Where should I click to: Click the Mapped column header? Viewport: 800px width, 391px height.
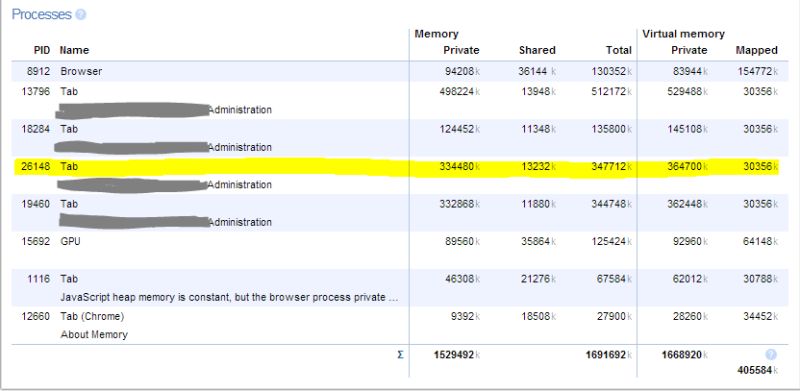coord(757,50)
